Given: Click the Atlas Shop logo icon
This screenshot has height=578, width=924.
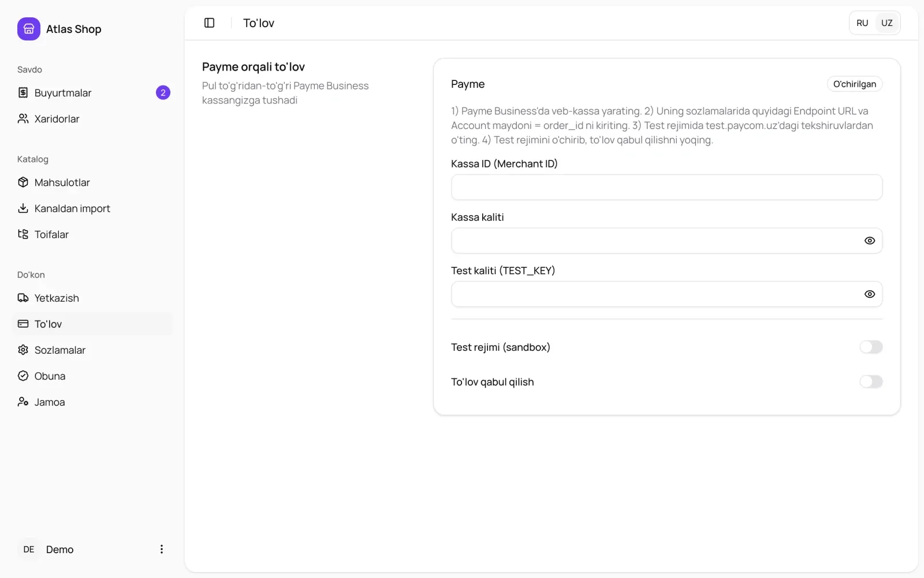Looking at the screenshot, I should 29,29.
